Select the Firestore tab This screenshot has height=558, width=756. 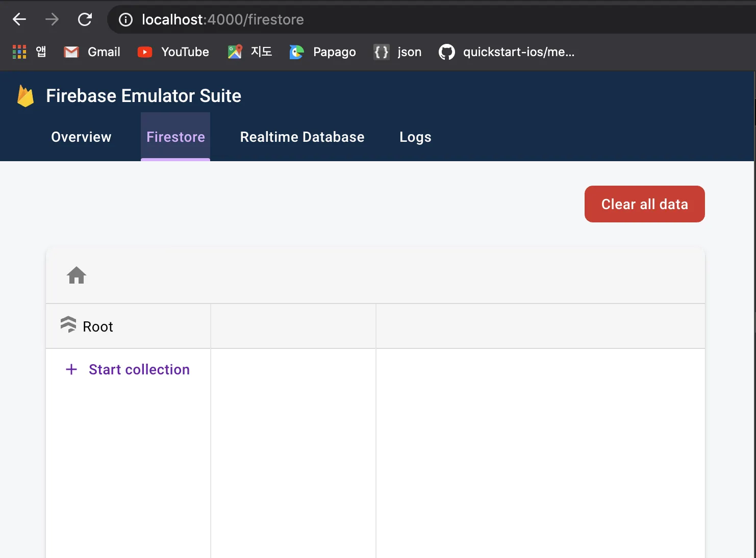pos(175,137)
